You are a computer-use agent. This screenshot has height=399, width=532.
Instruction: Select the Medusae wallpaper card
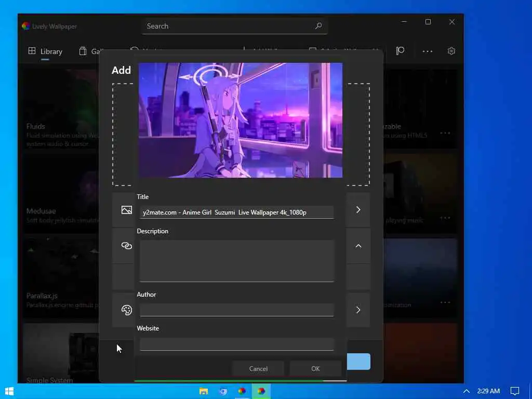coord(61,193)
